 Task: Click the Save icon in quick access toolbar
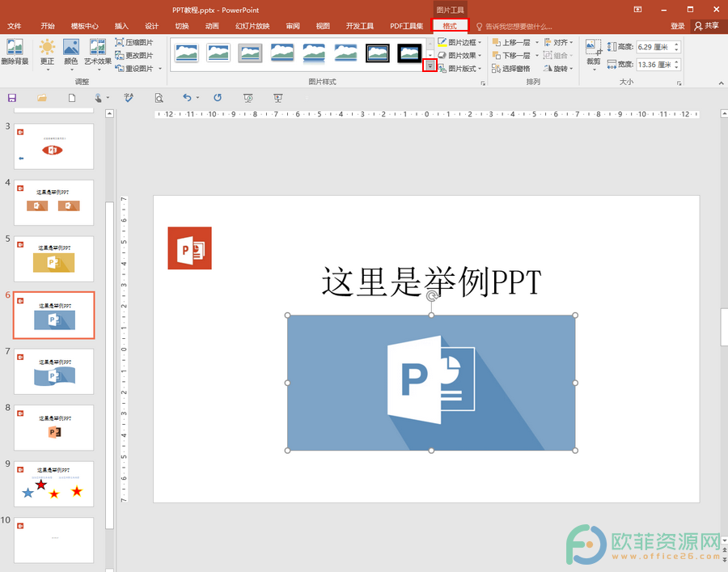coord(12,98)
